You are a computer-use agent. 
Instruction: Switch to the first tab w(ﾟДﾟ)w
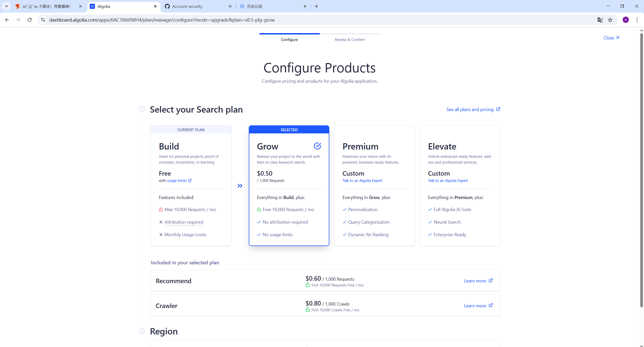[49, 6]
